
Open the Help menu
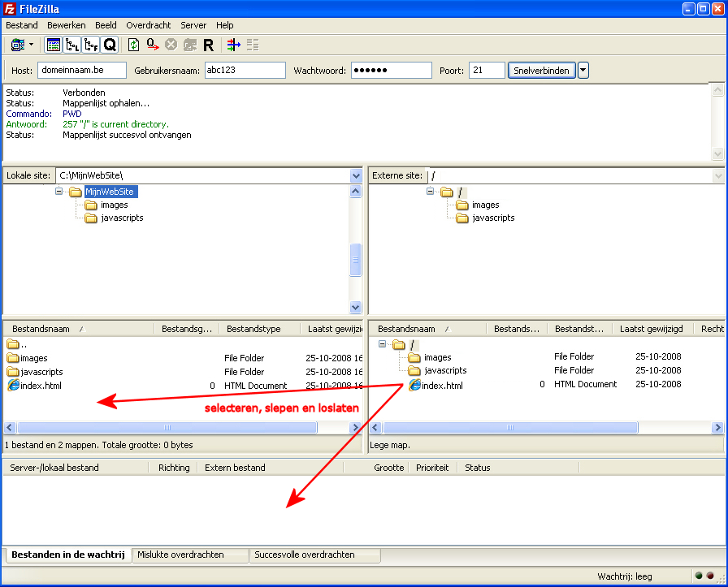click(x=225, y=25)
